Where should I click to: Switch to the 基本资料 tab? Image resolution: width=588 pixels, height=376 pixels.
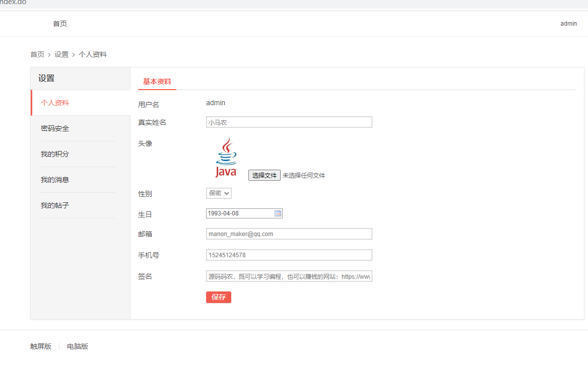click(x=157, y=81)
